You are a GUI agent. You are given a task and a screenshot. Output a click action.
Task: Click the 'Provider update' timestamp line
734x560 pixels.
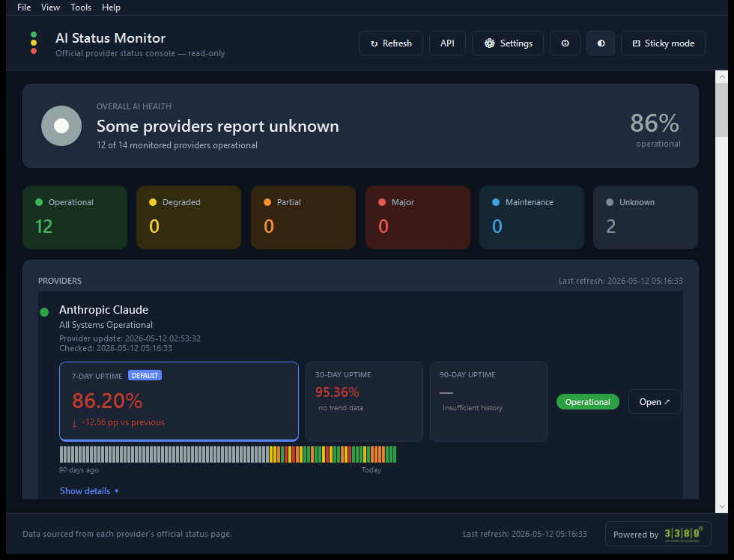tap(130, 338)
